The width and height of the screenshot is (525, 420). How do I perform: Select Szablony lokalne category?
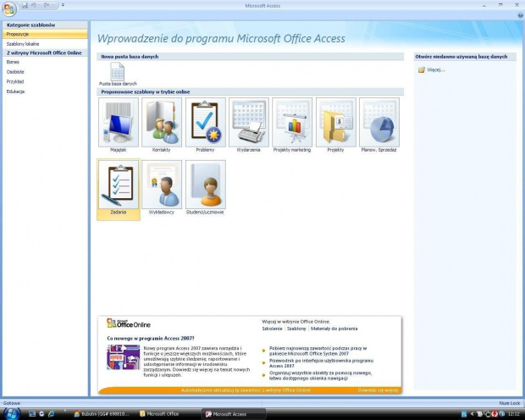pos(45,44)
